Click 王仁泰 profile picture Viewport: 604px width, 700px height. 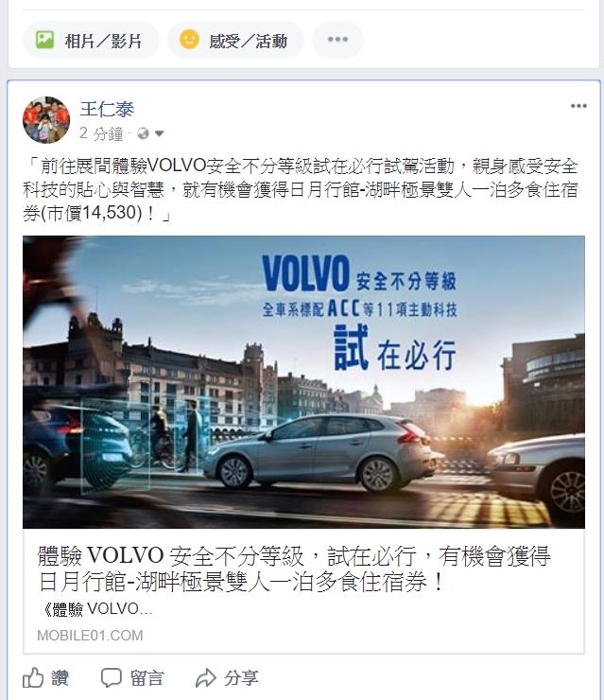pos(46,119)
